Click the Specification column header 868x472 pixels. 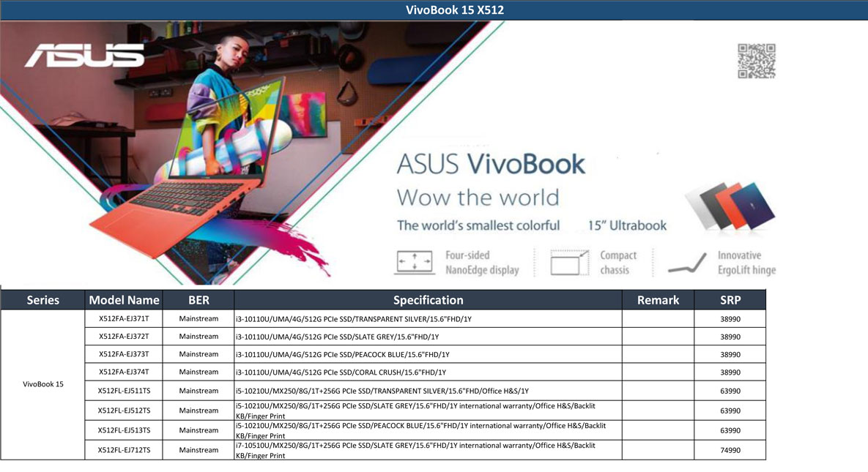coord(428,300)
